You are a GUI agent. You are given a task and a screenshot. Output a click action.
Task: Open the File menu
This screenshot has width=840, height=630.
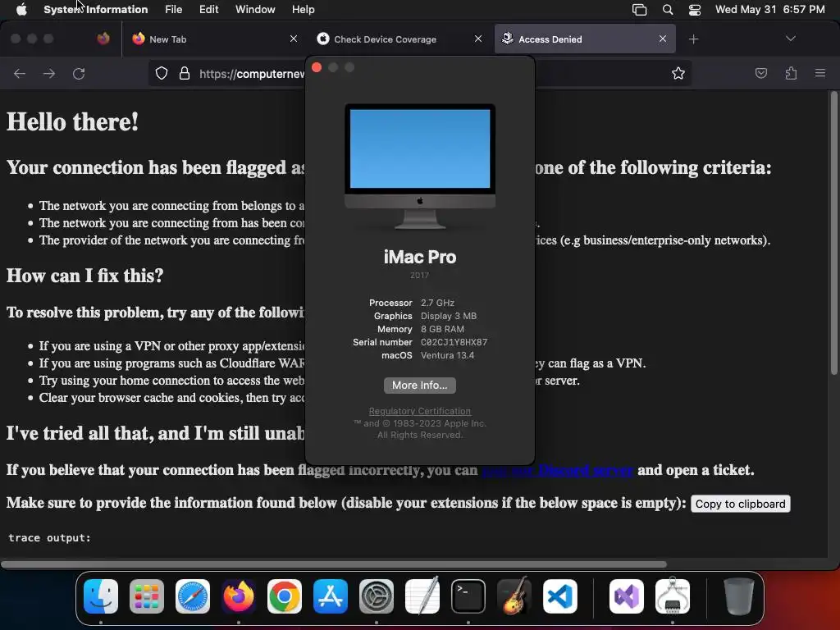173,9
